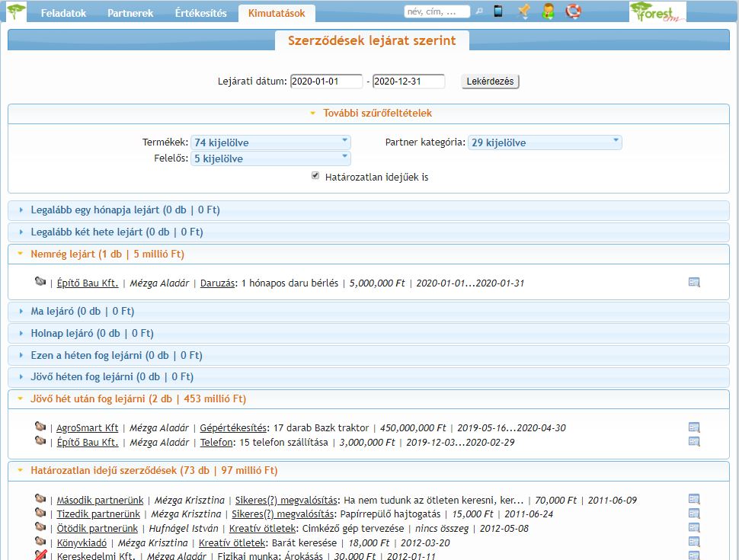Open details icon for AgroSmart Kft contract
Image resolution: width=739 pixels, height=560 pixels.
[693, 427]
